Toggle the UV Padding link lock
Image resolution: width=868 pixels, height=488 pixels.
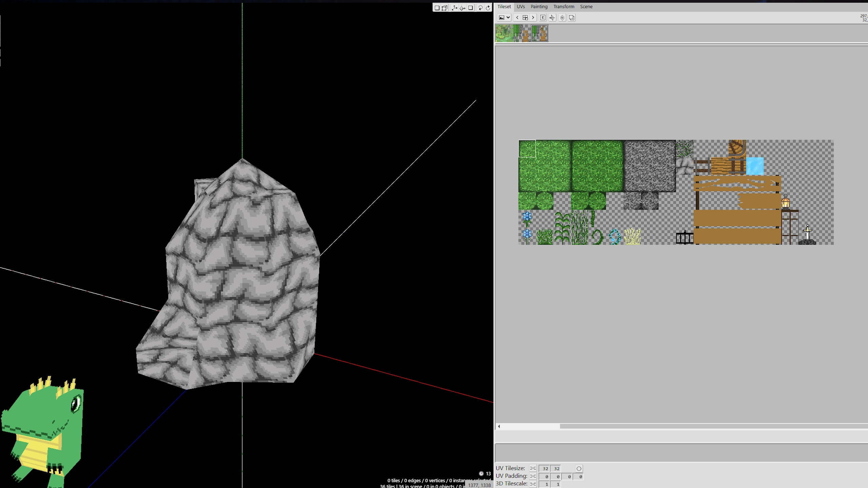point(533,476)
